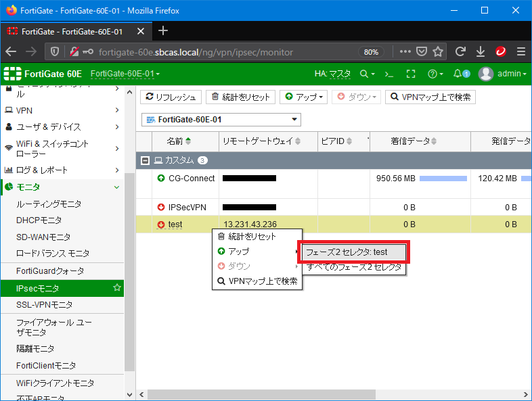This screenshot has height=401, width=532.
Task: Click the notification bell icon
Action: (x=458, y=74)
